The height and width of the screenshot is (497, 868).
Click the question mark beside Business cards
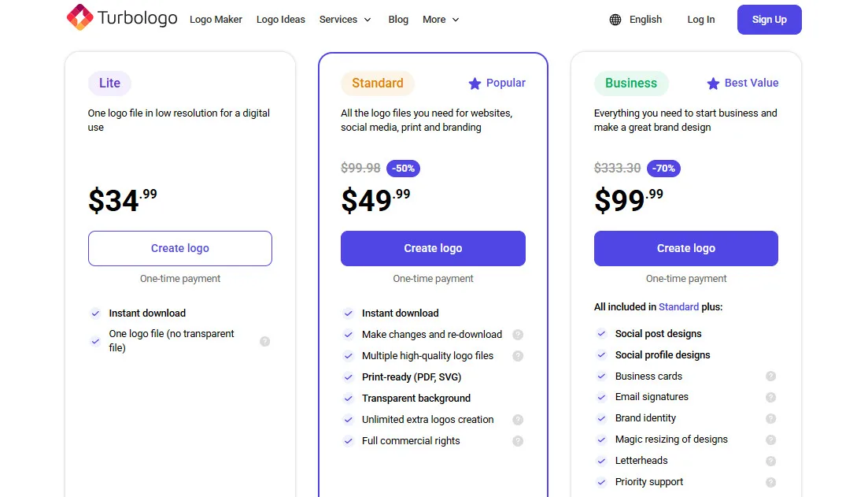[x=770, y=376]
